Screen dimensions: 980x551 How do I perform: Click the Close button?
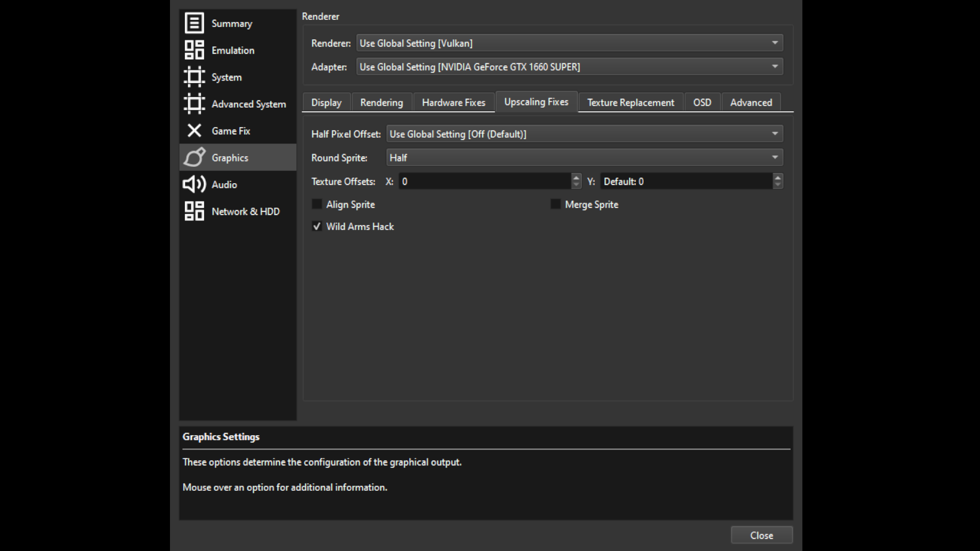[x=761, y=535]
